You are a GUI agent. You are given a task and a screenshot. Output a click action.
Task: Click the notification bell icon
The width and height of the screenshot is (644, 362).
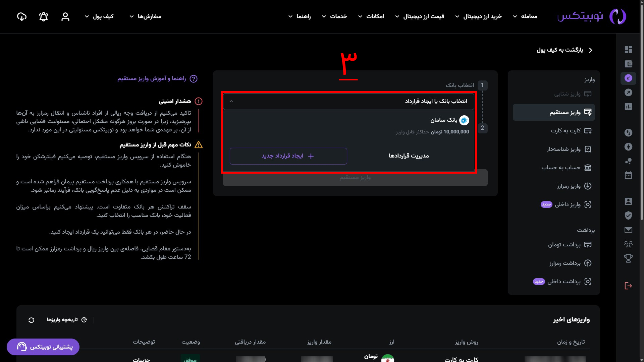(x=44, y=17)
